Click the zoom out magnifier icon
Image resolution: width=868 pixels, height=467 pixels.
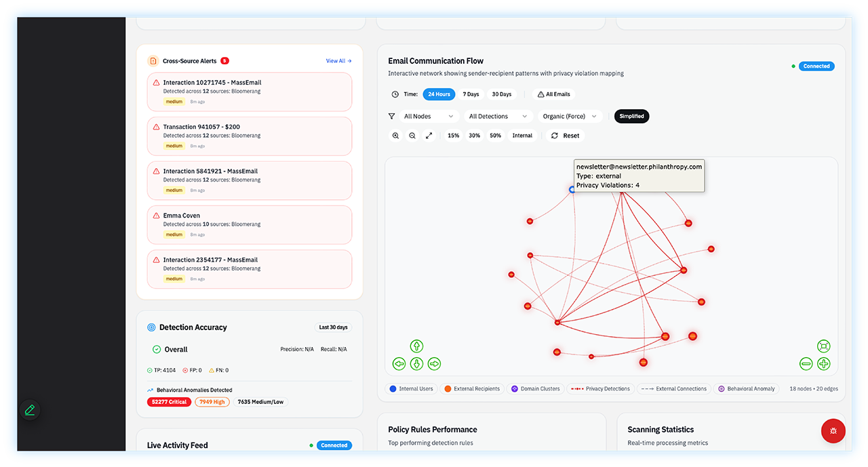412,136
